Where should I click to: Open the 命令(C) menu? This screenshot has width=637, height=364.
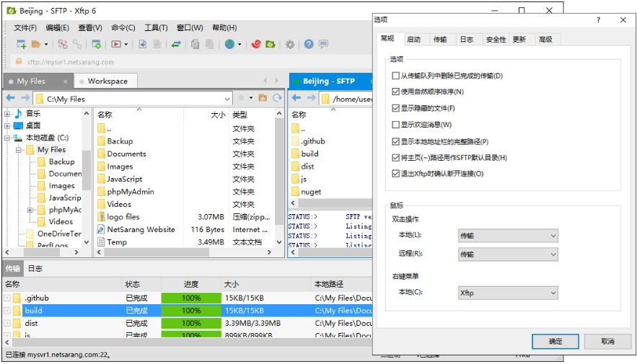tap(123, 27)
